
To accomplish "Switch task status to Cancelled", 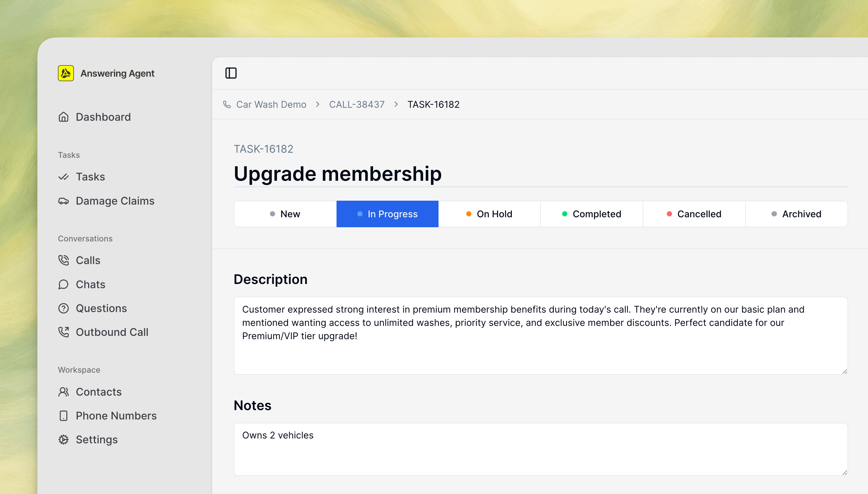I will click(694, 214).
